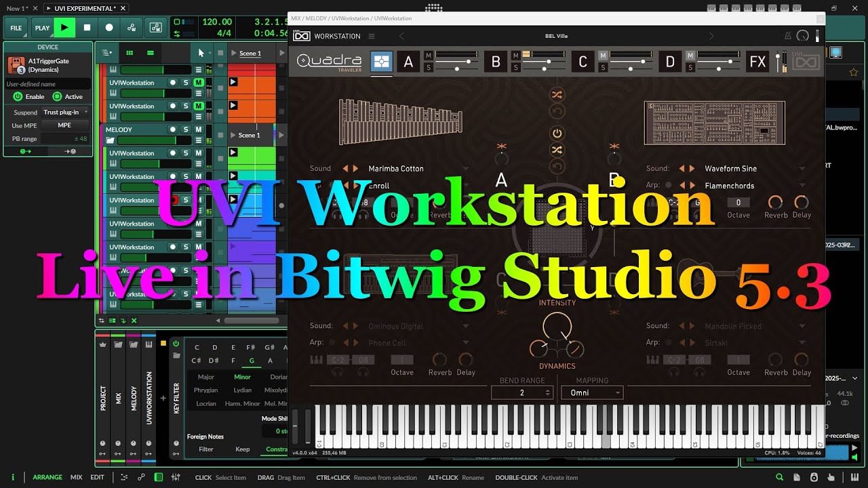Open the track view options dropdown icon
This screenshot has width=868, height=488.
(107, 53)
